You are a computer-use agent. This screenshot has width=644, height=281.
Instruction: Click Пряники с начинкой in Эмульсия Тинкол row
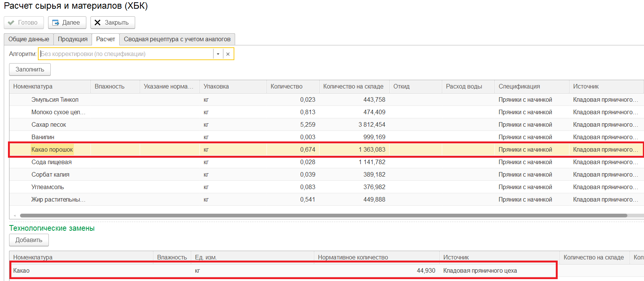tap(525, 100)
